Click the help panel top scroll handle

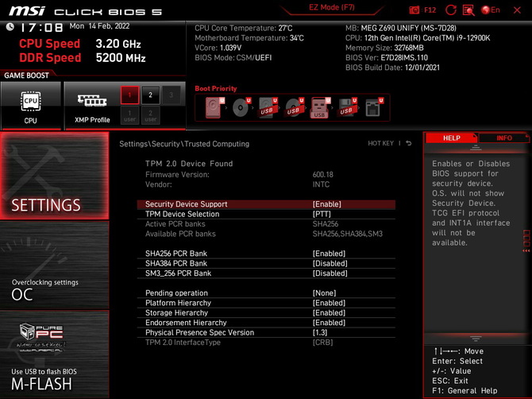(476, 148)
